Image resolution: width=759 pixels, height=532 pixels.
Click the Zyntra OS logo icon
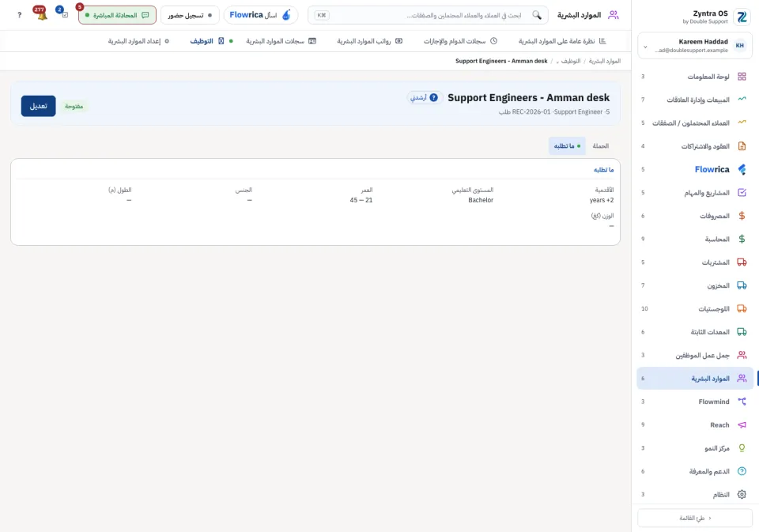pyautogui.click(x=742, y=17)
